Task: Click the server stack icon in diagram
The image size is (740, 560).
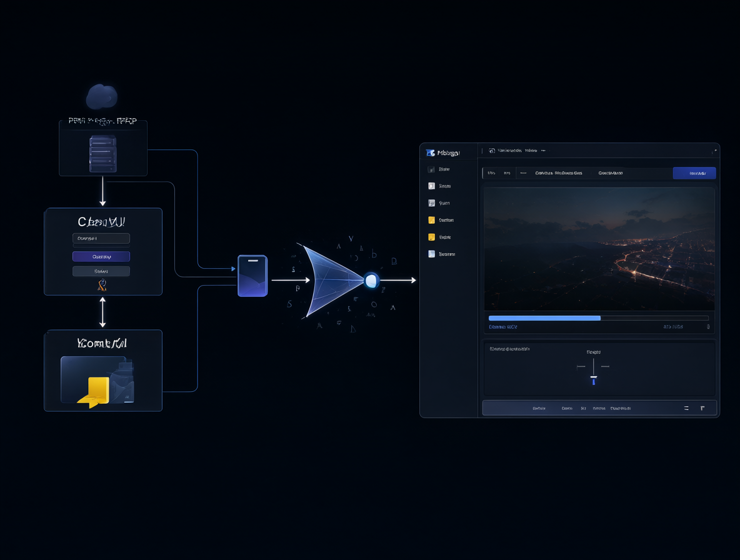Action: [x=103, y=154]
